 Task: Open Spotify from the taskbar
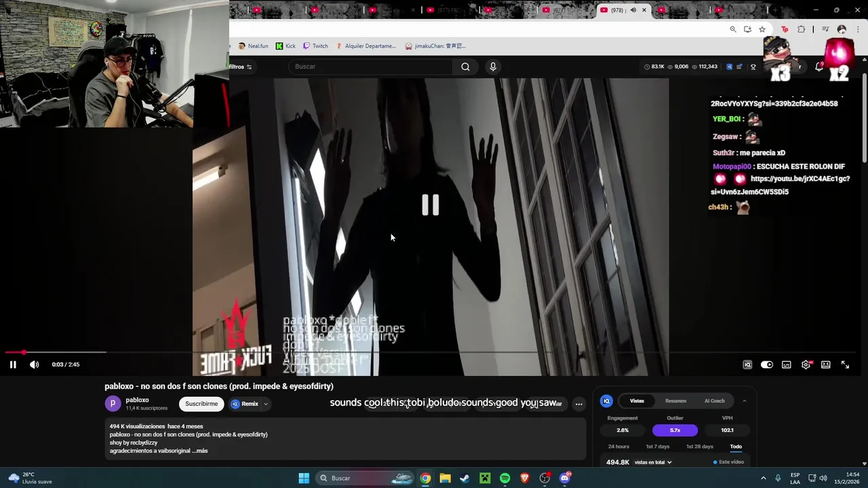[505, 478]
